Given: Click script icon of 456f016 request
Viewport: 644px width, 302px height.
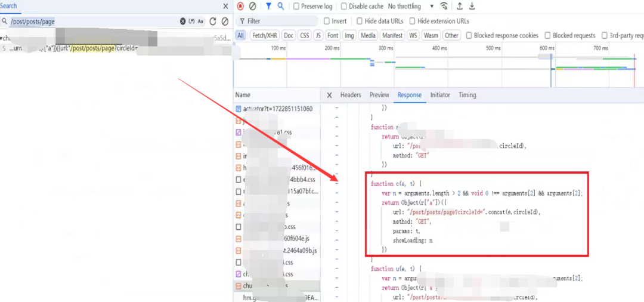Looking at the screenshot, I should coord(238,168).
